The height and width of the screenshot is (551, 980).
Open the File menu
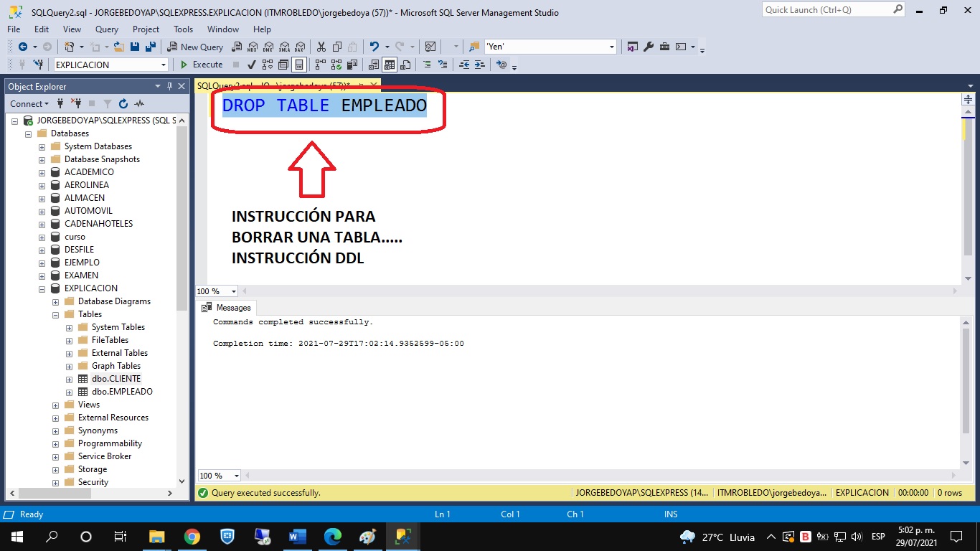(14, 29)
